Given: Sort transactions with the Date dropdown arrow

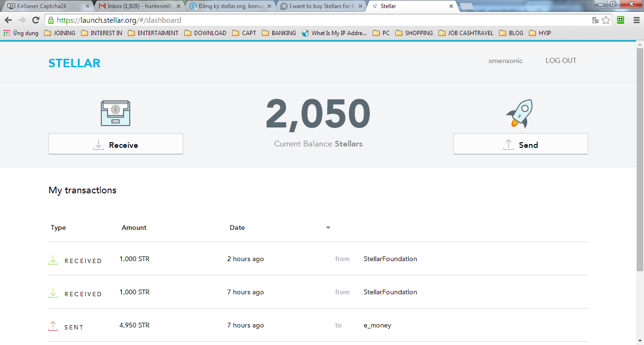Looking at the screenshot, I should (328, 228).
